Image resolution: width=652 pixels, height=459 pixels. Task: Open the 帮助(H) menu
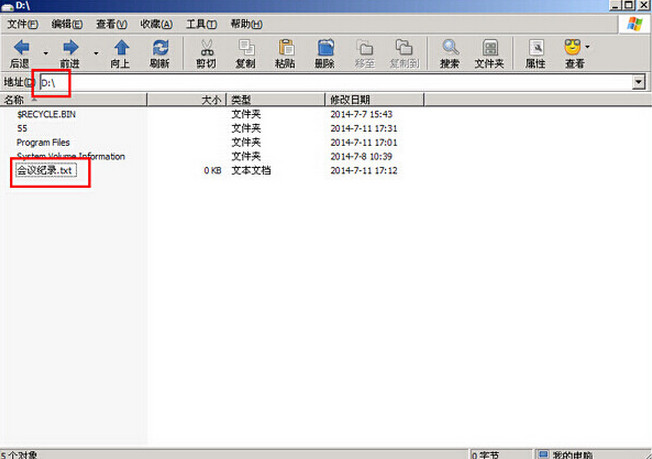[x=247, y=24]
